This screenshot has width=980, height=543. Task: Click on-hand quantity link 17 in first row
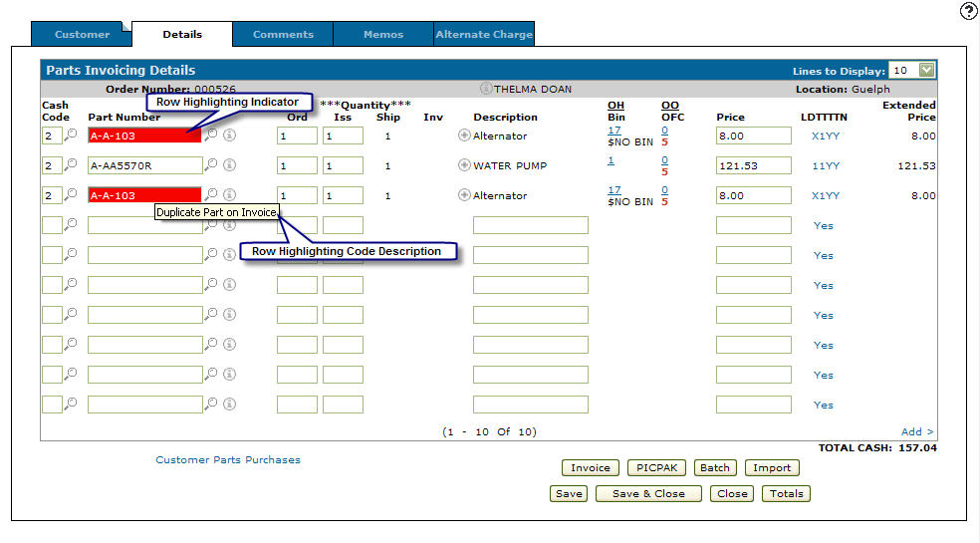click(x=613, y=131)
